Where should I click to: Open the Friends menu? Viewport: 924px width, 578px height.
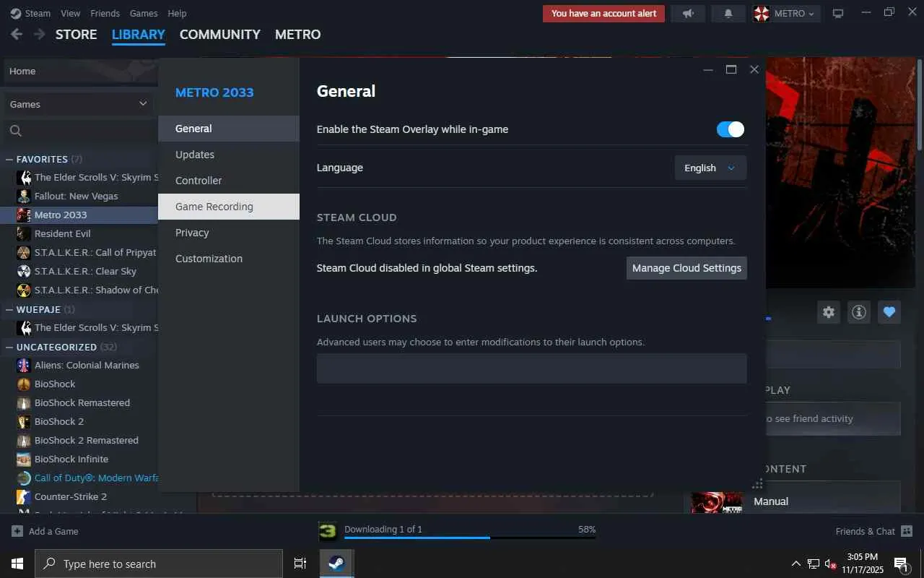pyautogui.click(x=105, y=13)
